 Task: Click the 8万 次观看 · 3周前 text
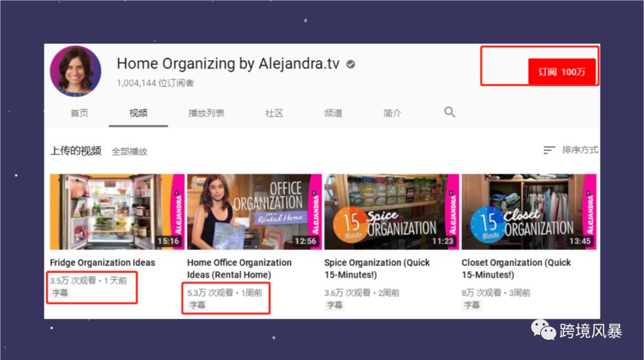496,293
